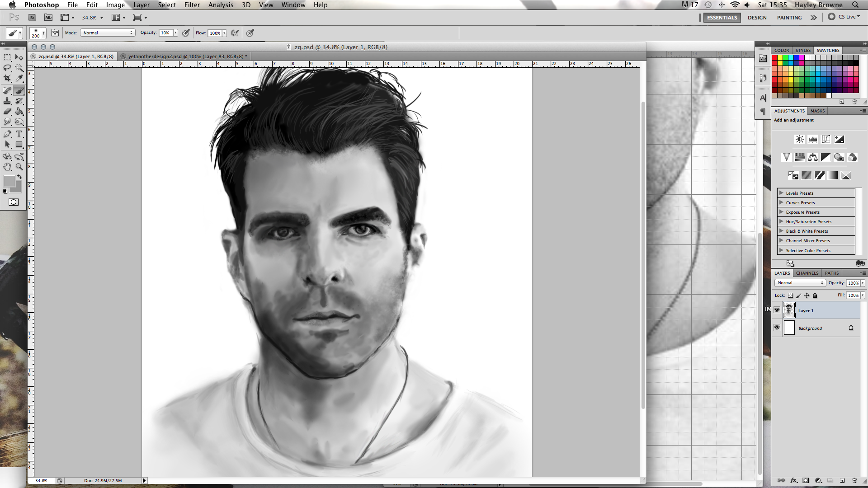The height and width of the screenshot is (488, 868).
Task: Toggle lock position in Layers panel
Action: 807,296
